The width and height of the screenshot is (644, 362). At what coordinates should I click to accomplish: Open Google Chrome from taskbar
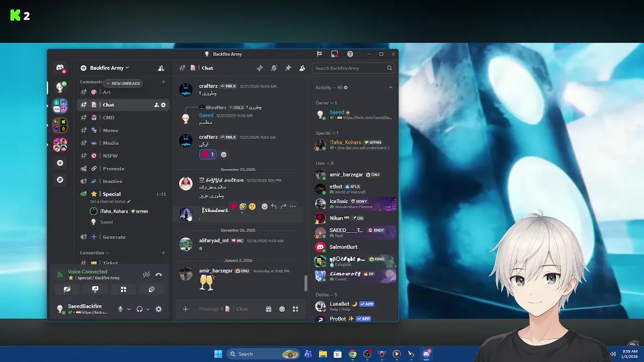tap(353, 354)
